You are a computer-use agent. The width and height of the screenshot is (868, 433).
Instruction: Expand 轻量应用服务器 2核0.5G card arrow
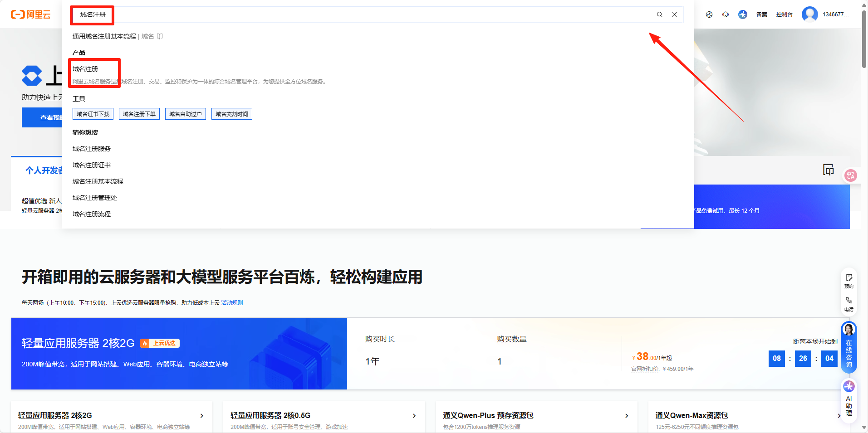tap(414, 416)
